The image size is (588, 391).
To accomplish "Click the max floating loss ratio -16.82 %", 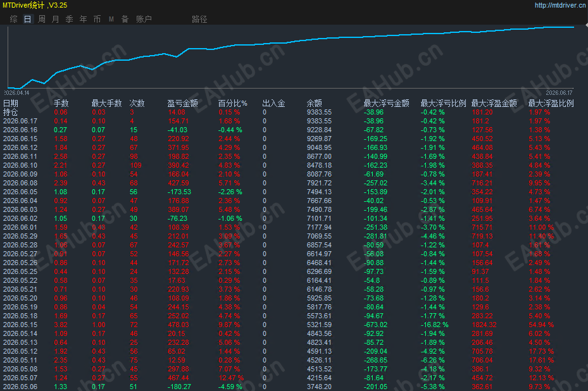I will click(x=434, y=325).
